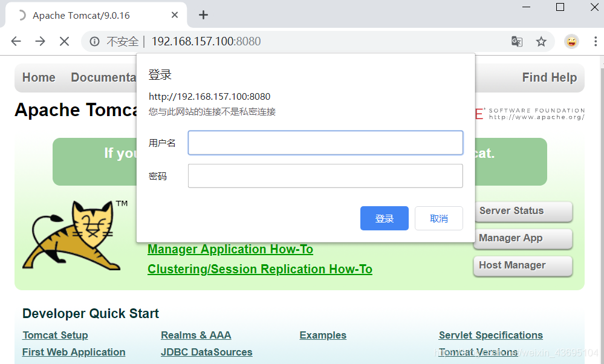Click the Host Manager button
Image resolution: width=604 pixels, height=364 pixels.
tap(523, 265)
